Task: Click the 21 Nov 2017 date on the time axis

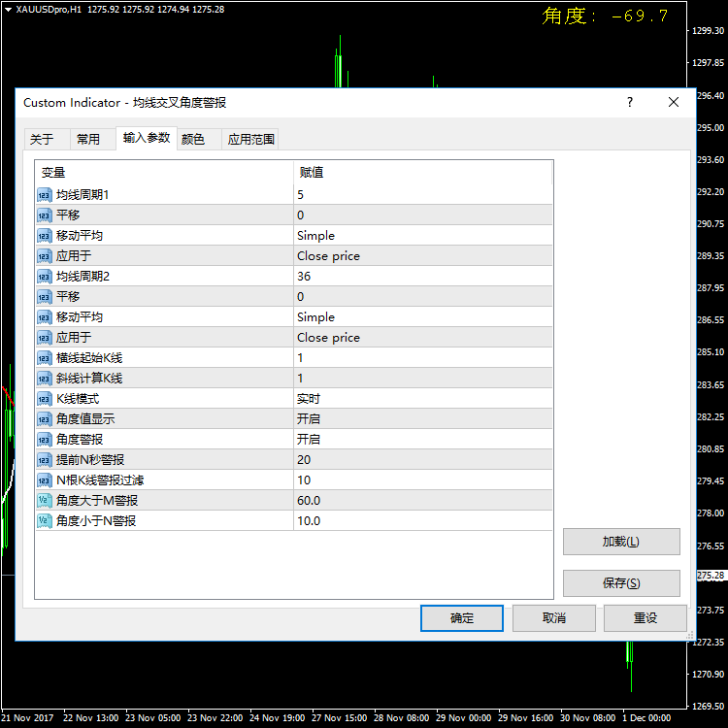Action: 27,718
